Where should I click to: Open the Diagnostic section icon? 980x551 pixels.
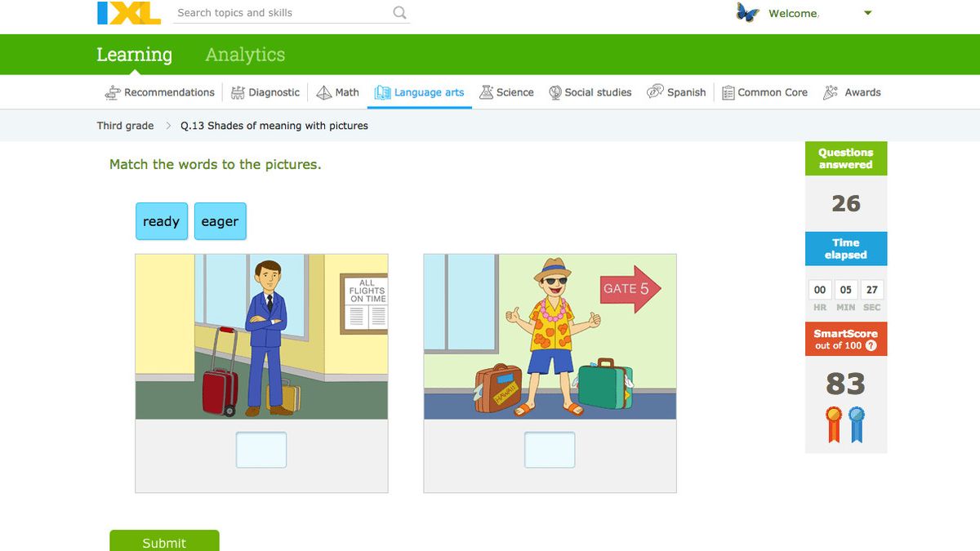coord(237,92)
